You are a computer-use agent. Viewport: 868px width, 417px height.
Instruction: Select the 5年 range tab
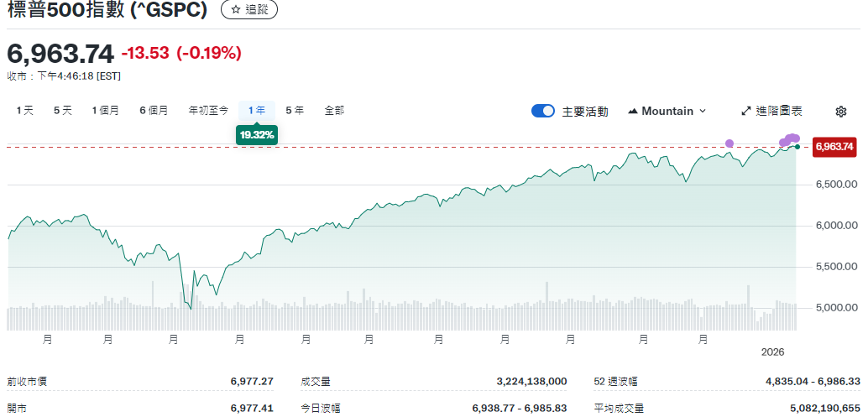pyautogui.click(x=295, y=111)
